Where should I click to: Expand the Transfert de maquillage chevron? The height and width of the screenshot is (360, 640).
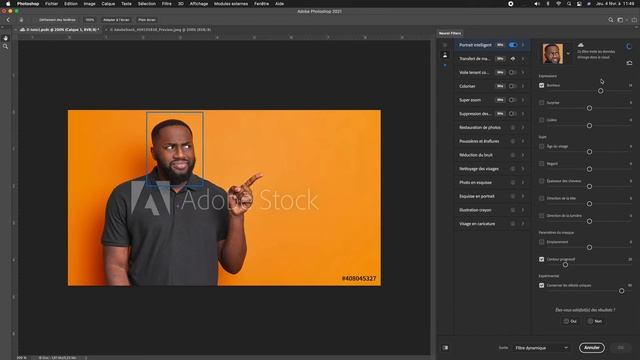(523, 59)
